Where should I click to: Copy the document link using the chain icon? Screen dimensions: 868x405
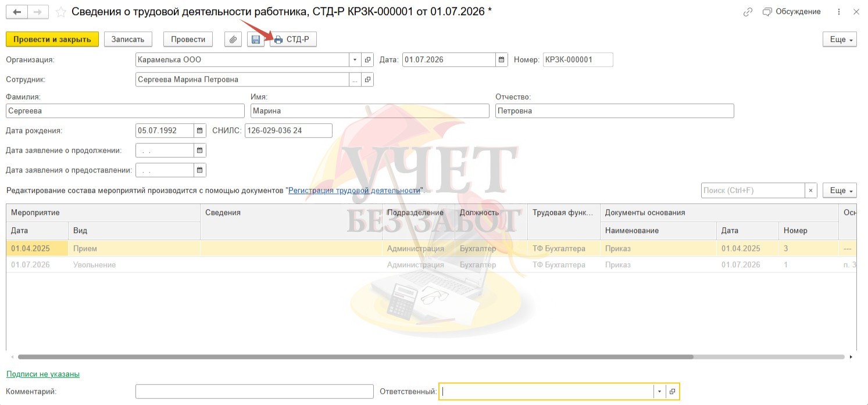(748, 12)
